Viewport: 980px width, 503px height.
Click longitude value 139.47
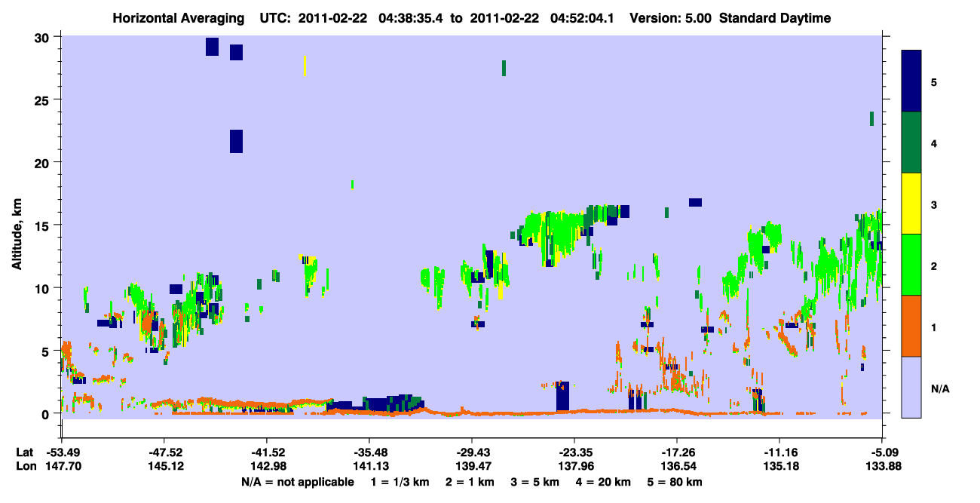pyautogui.click(x=472, y=467)
